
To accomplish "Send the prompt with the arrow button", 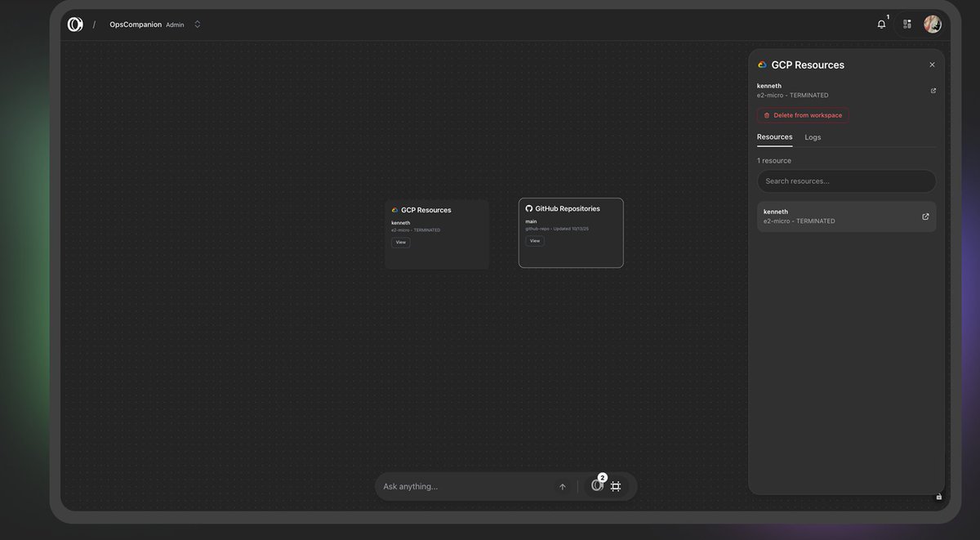I will pos(563,487).
